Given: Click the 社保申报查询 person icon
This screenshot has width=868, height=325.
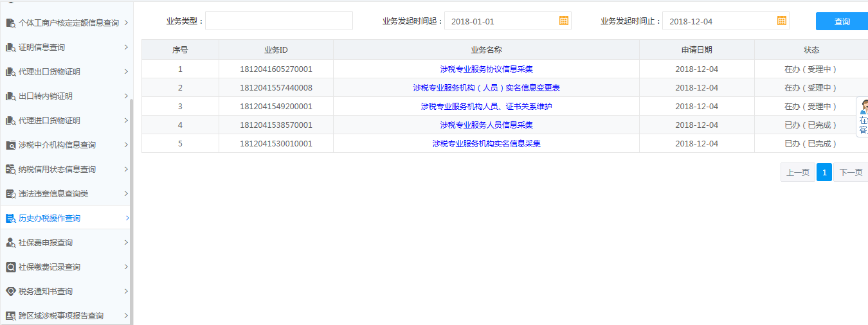Looking at the screenshot, I should 10,243.
